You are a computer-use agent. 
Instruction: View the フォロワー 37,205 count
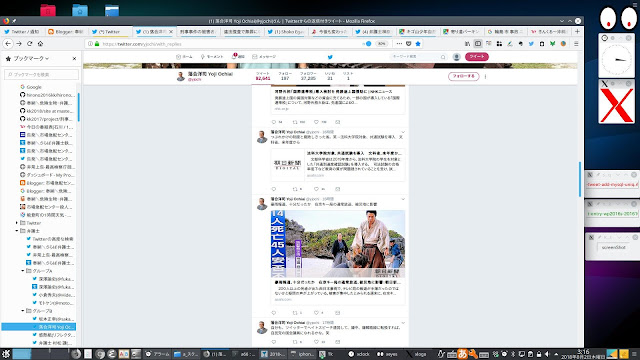point(308,76)
